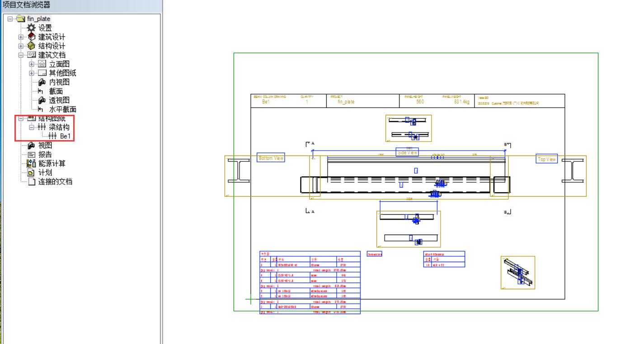The height and width of the screenshot is (344, 644).
Task: Click the 报告 report icon
Action: coord(32,155)
